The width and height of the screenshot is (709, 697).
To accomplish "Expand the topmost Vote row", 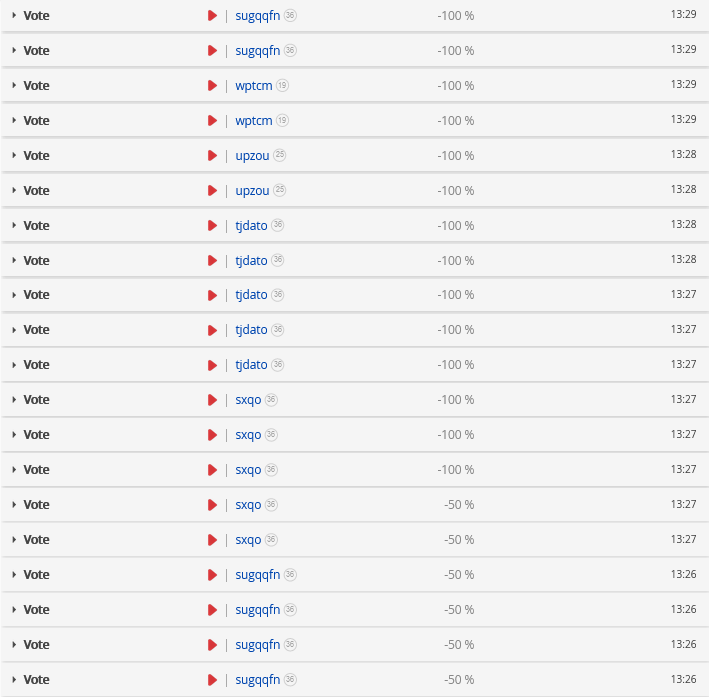I will click(14, 16).
